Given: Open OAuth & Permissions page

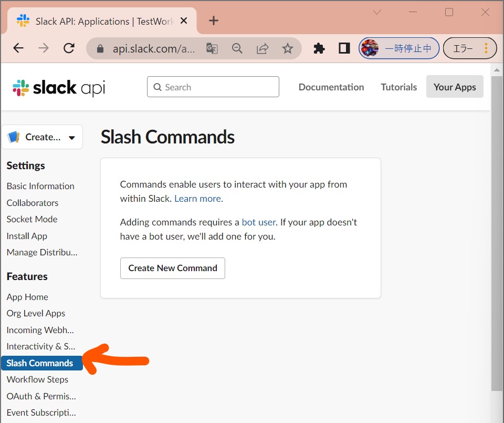Looking at the screenshot, I should [x=41, y=396].
